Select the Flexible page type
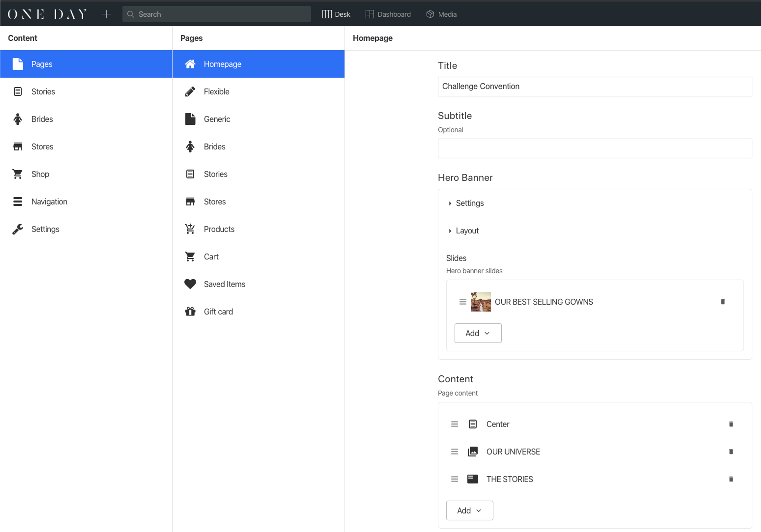This screenshot has width=761, height=532. pyautogui.click(x=216, y=92)
